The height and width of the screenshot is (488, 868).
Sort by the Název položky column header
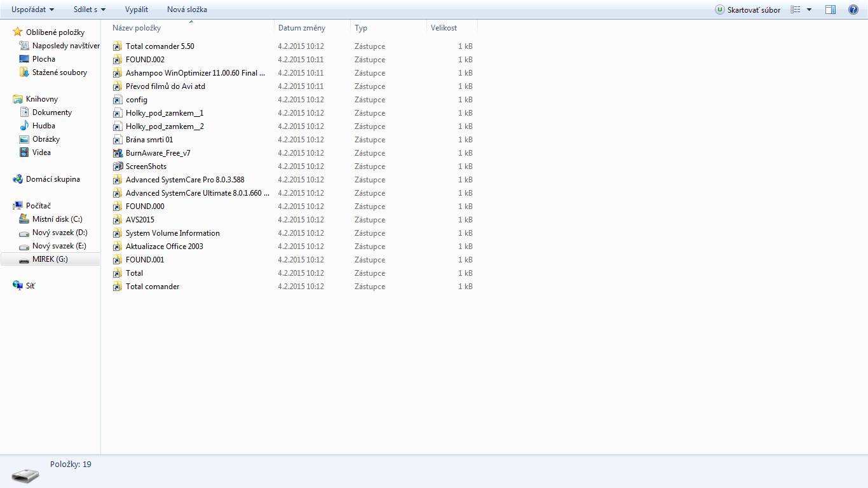193,28
